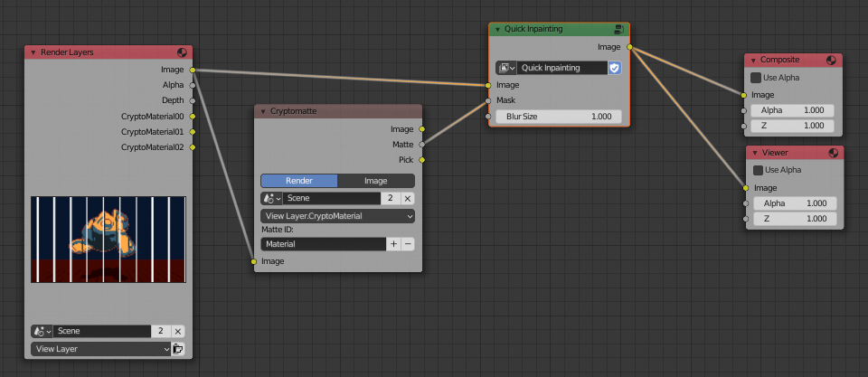Open the View Layer.CryptoMaterial dropdown
This screenshot has width=868, height=377.
point(337,216)
